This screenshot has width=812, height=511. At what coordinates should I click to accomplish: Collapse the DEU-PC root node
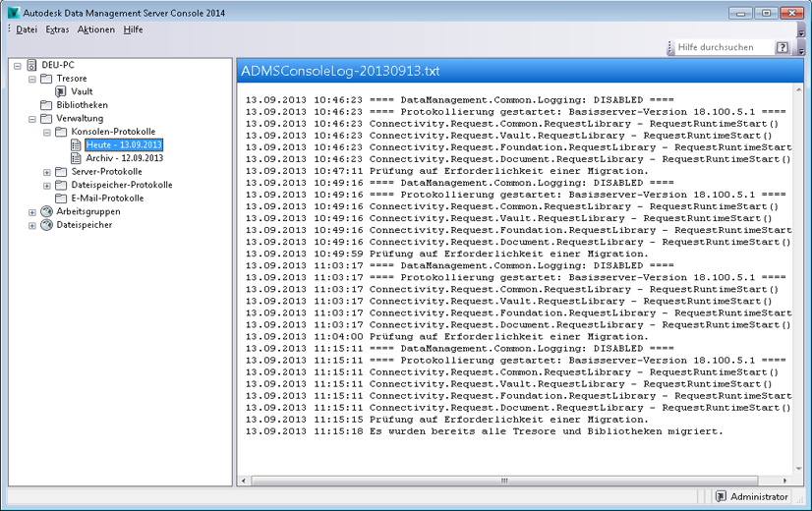17,66
